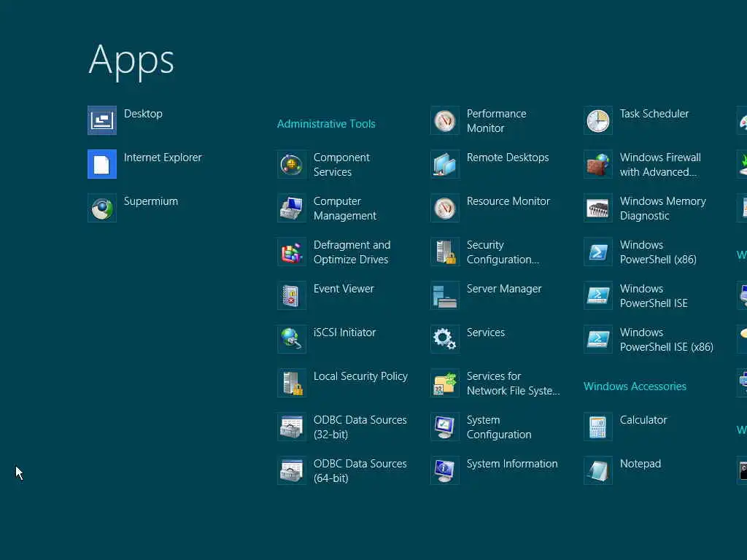Open Remote Desktops icon
The width and height of the screenshot is (747, 560).
click(x=445, y=164)
